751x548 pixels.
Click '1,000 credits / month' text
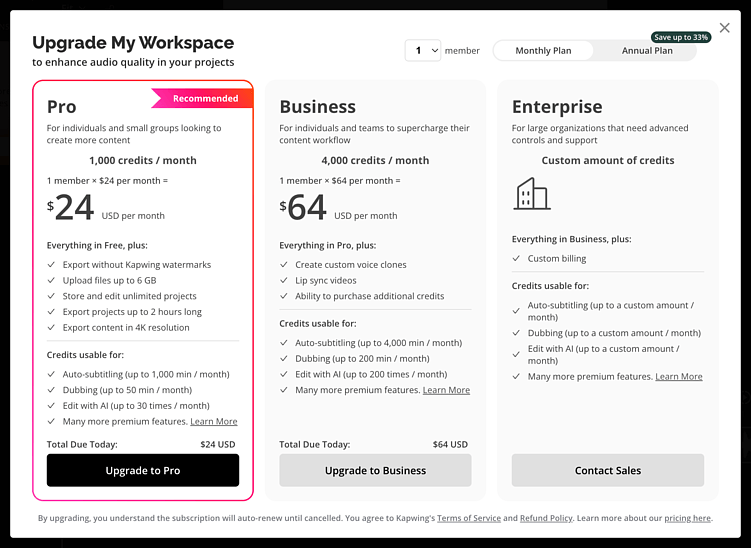point(143,160)
